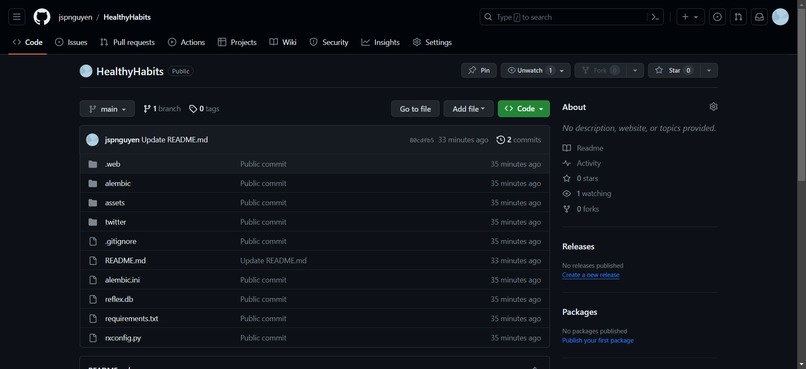The height and width of the screenshot is (369, 806).
Task: View the 0 tags link
Action: point(204,109)
